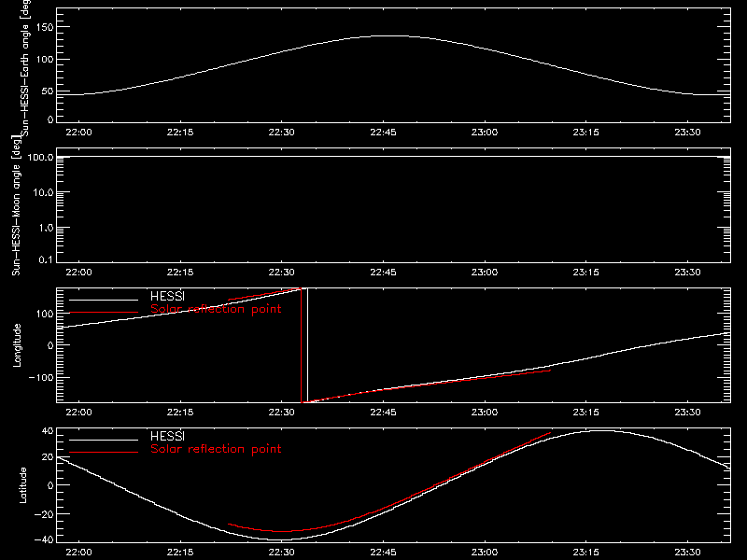
Task: Click the 0 tick on Longitude axis
Action: [x=50, y=345]
